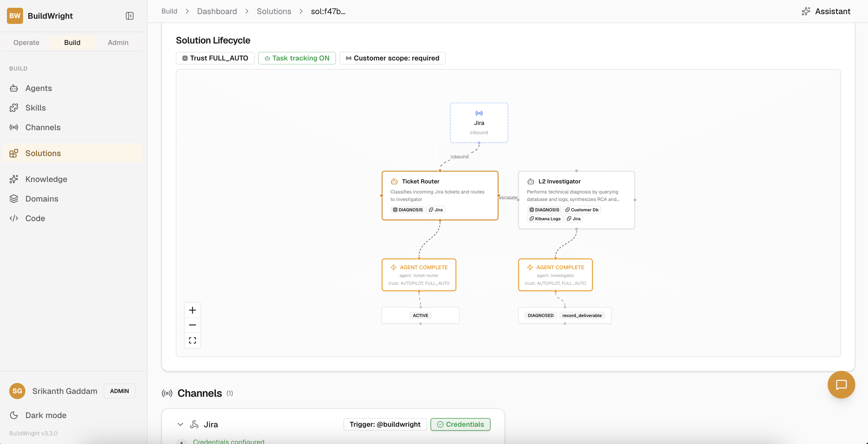Click DIAGNOSIS tag on L2 Investigator
Screen dimensions: 868x444
pyautogui.click(x=544, y=210)
